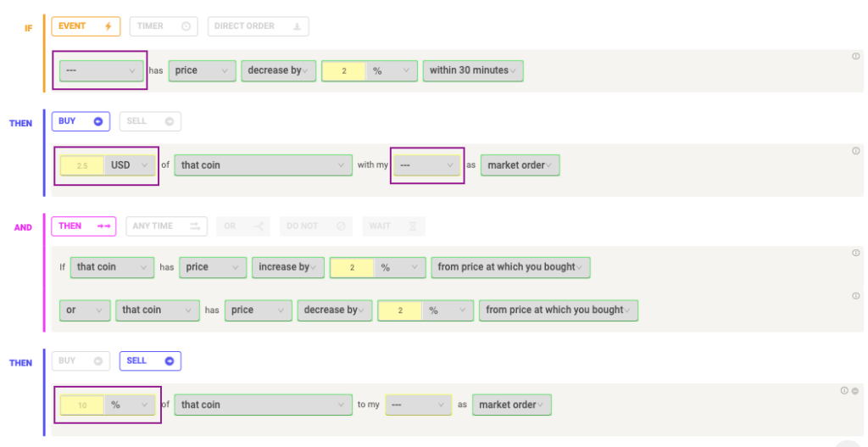Click the WAIT operator button
Screen dimensions: 868x447
click(x=392, y=226)
